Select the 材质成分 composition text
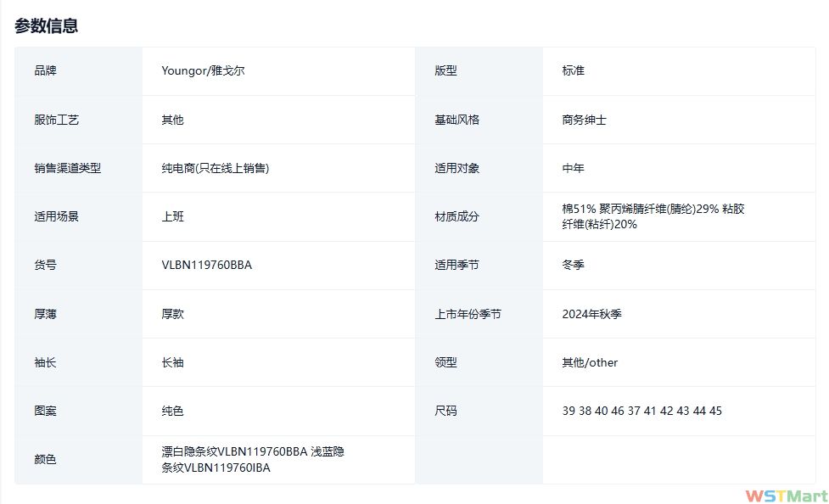The image size is (829, 504). point(653,216)
